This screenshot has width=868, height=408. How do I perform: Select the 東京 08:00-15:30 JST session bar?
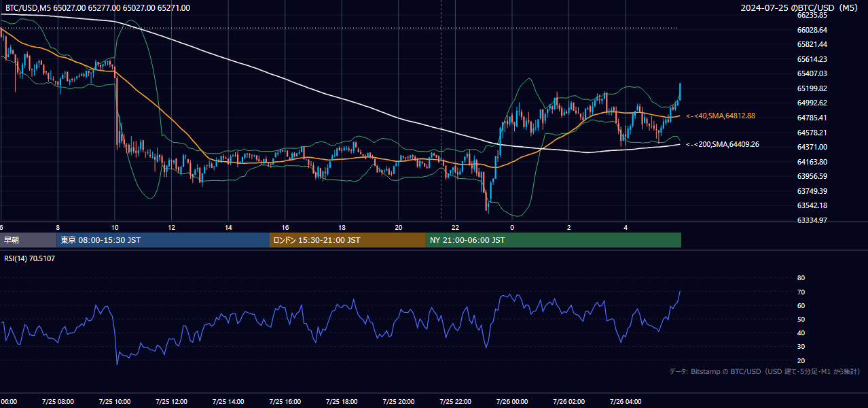click(x=163, y=240)
